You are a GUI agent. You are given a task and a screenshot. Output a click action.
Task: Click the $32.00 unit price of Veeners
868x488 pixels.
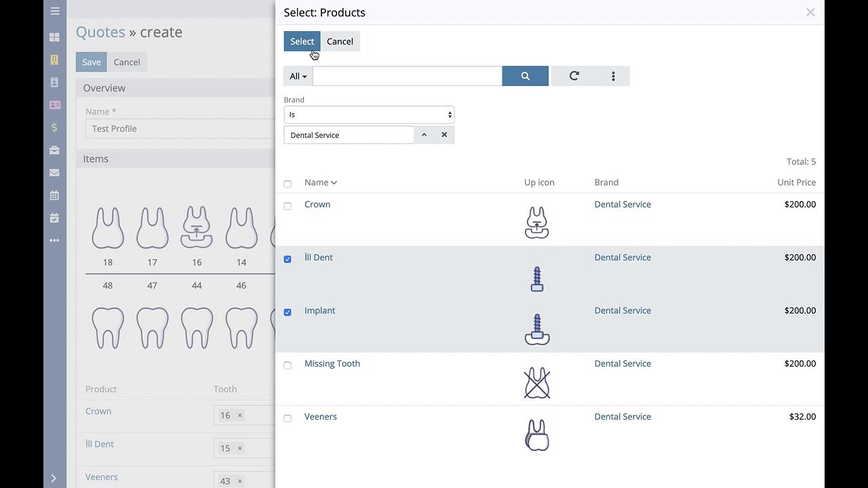(802, 416)
